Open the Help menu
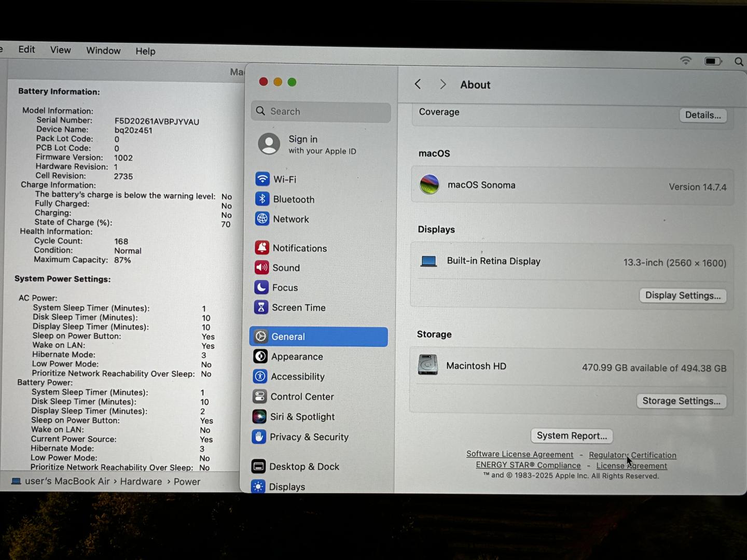The width and height of the screenshot is (747, 560). point(145,51)
